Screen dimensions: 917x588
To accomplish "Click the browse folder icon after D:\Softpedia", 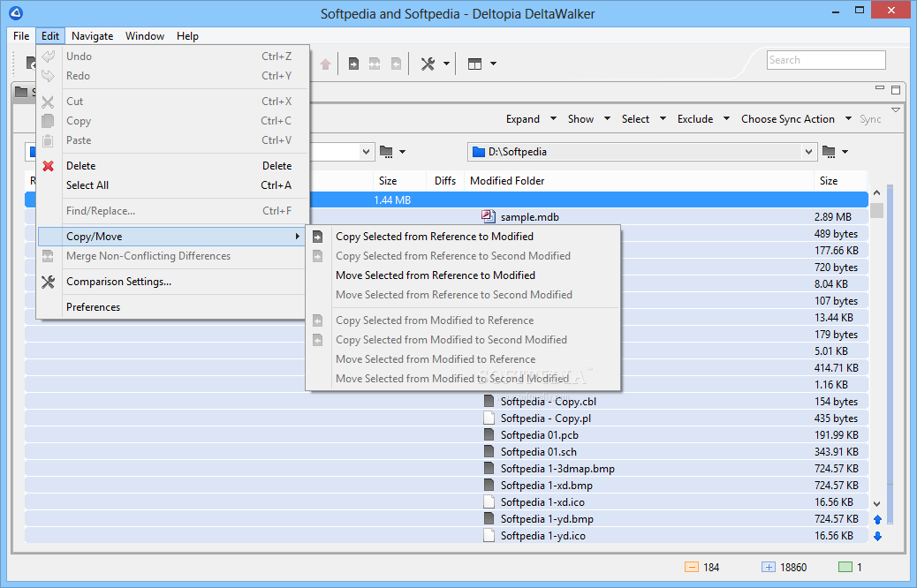I will pyautogui.click(x=829, y=152).
